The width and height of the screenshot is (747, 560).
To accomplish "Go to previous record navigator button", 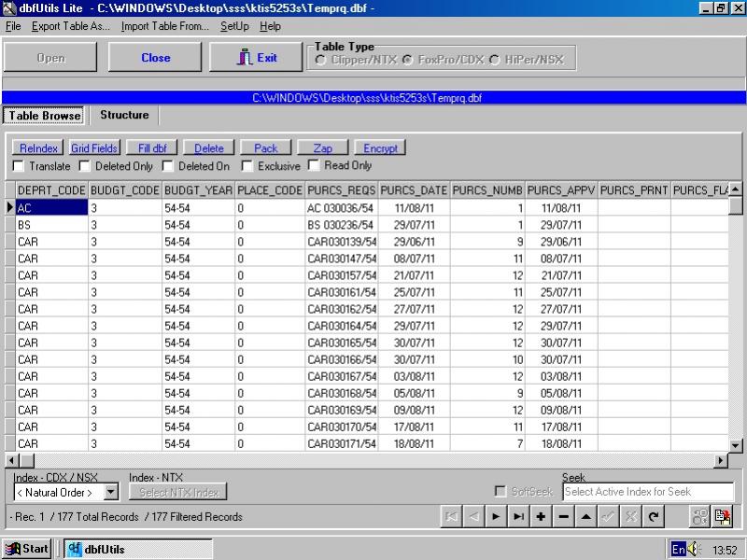I will [473, 517].
